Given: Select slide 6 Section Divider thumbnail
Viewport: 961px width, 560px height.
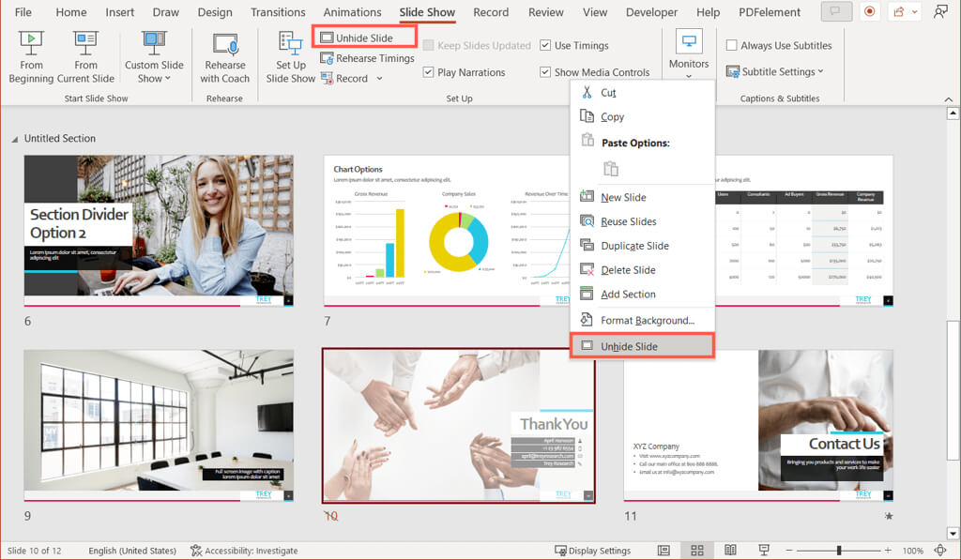Looking at the screenshot, I should [159, 231].
